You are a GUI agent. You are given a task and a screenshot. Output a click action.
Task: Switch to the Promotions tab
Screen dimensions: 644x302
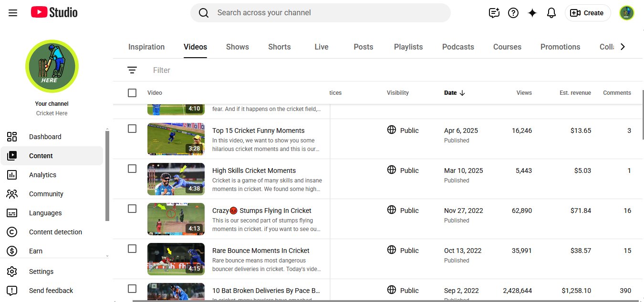[x=561, y=47]
